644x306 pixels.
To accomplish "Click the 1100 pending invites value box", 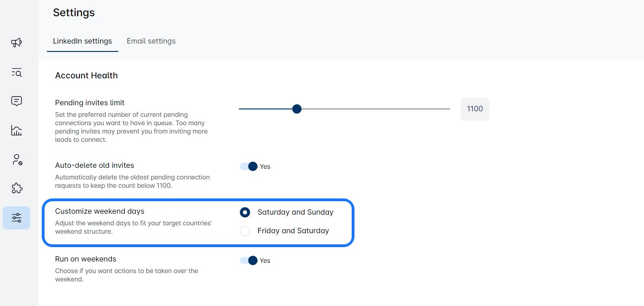I will pyautogui.click(x=475, y=109).
